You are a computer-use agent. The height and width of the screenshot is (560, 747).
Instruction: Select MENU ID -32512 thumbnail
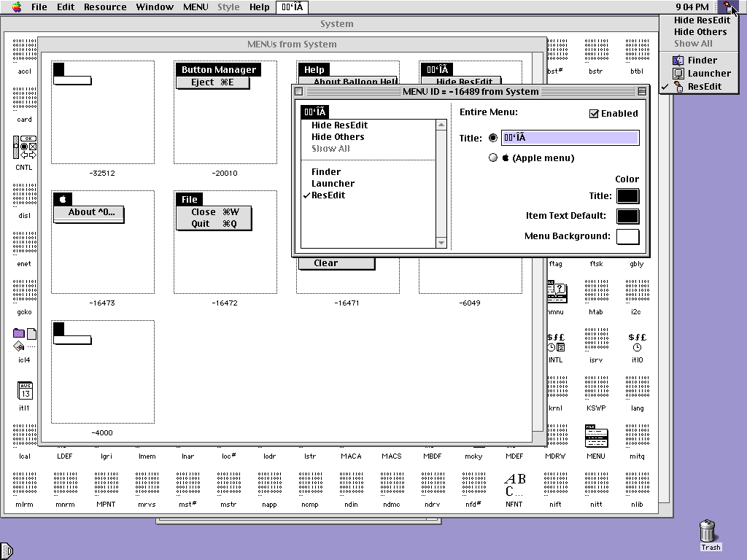[103, 112]
